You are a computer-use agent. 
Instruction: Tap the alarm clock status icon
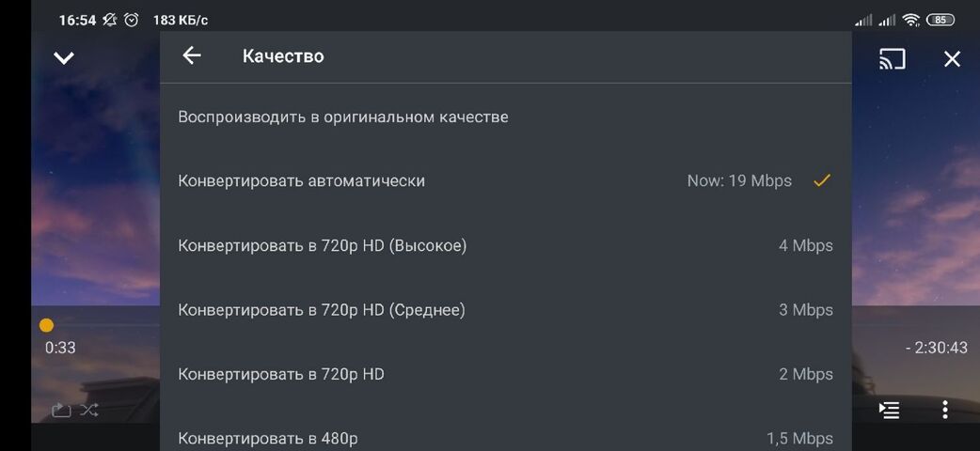pyautogui.click(x=132, y=20)
